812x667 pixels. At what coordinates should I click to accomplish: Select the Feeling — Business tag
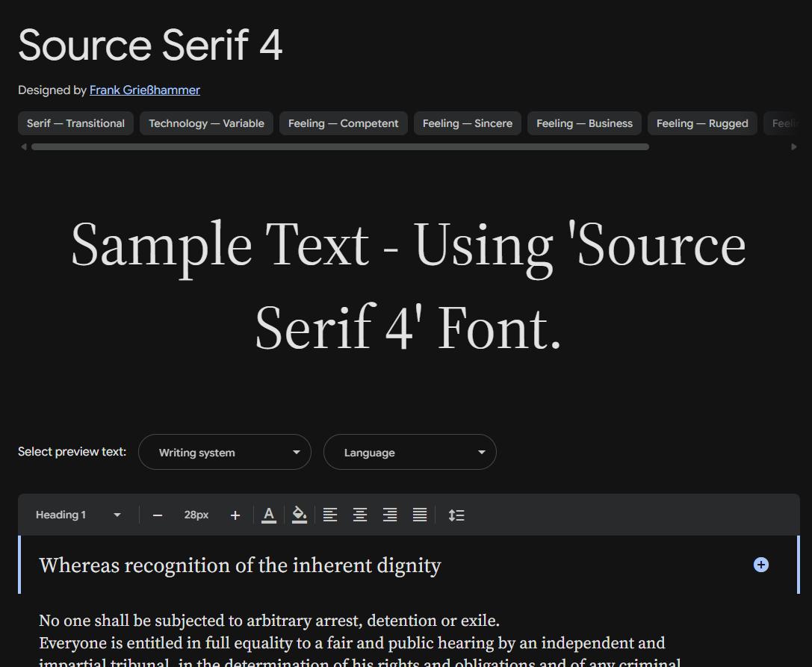[x=585, y=123]
